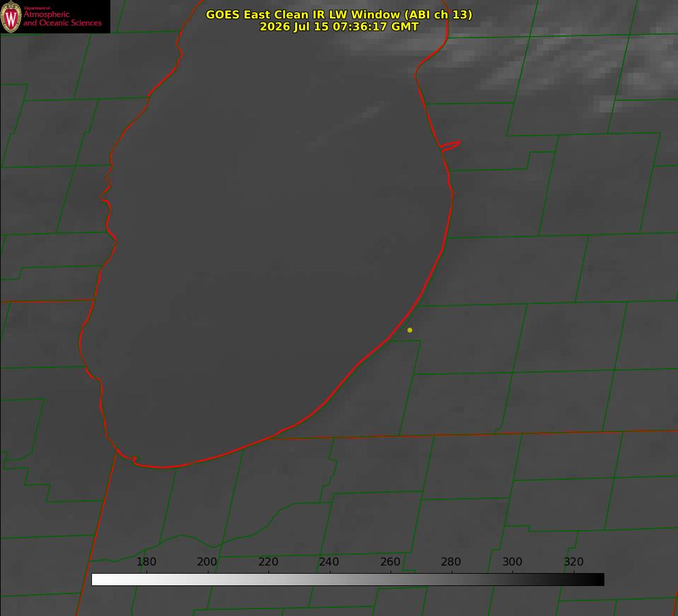Click the "Department of" small text in logo
The image size is (678, 616).
click(x=37, y=7)
